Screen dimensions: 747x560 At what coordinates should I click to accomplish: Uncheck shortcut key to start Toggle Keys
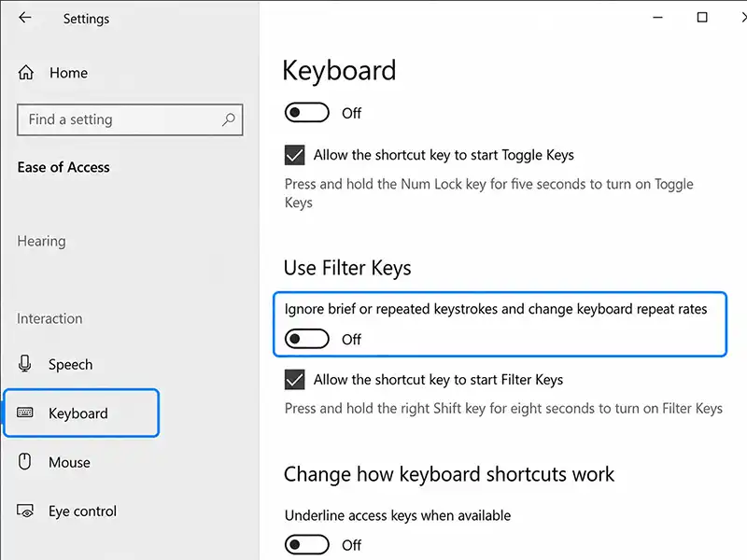294,155
